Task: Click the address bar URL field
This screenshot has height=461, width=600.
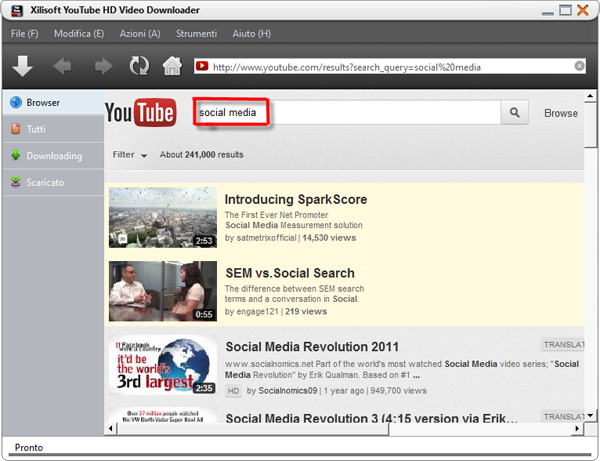Action: (x=392, y=67)
